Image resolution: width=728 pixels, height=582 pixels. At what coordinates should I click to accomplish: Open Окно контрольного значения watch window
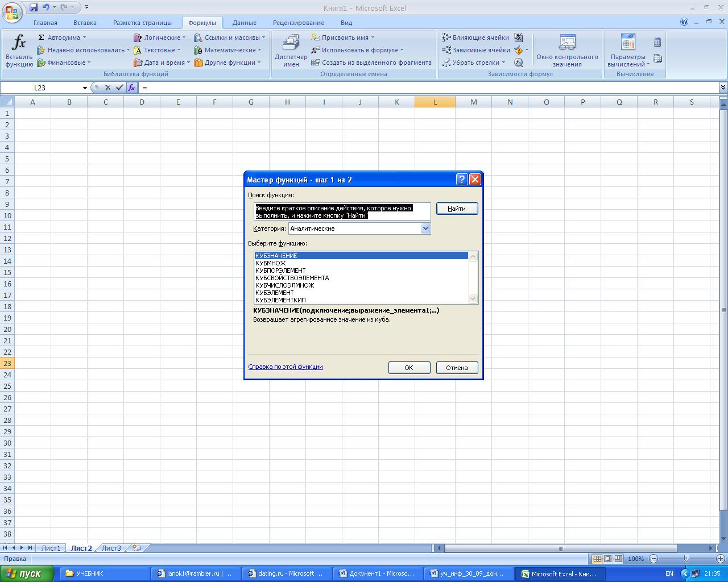point(567,50)
